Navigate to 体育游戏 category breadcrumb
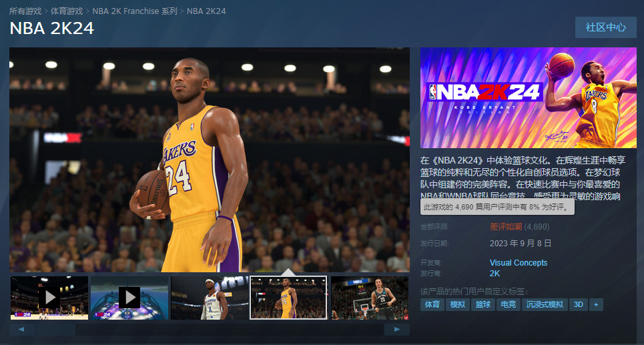Screen dimensions: 644x345 [x=67, y=11]
